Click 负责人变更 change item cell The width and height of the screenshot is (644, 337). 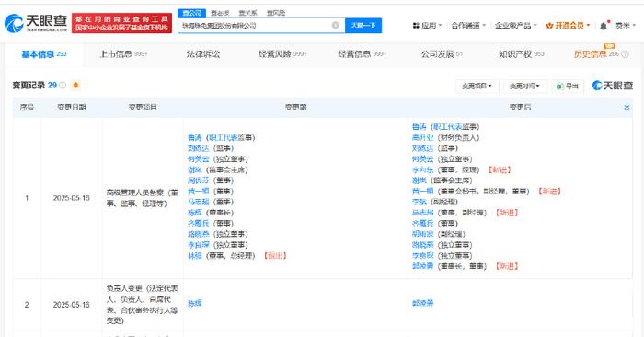[x=142, y=304]
